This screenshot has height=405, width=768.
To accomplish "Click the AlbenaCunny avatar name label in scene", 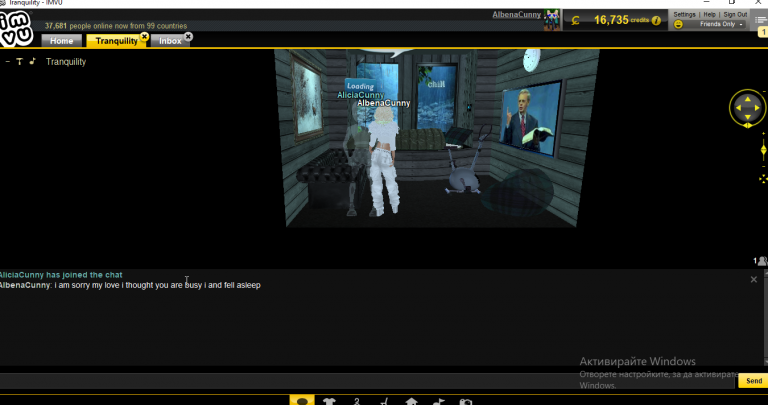I will [x=384, y=103].
